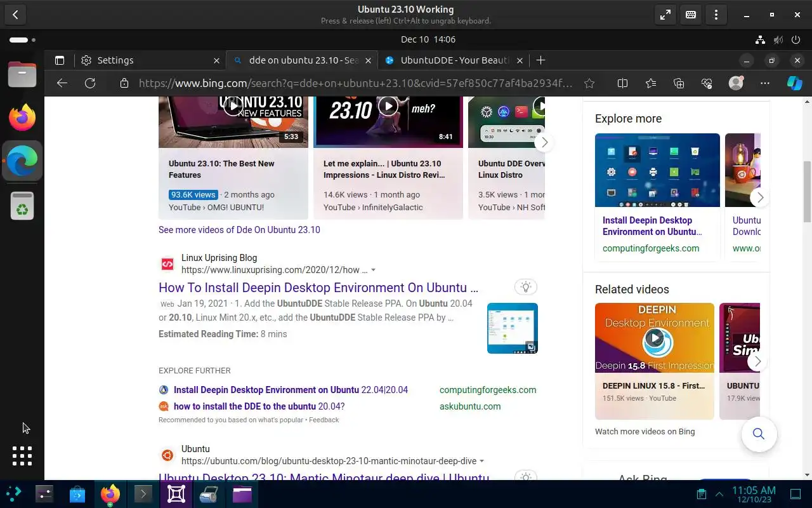Image resolution: width=812 pixels, height=508 pixels.
Task: Expand Linux Uprising Blog URL dropdown arrow
Action: click(x=373, y=270)
